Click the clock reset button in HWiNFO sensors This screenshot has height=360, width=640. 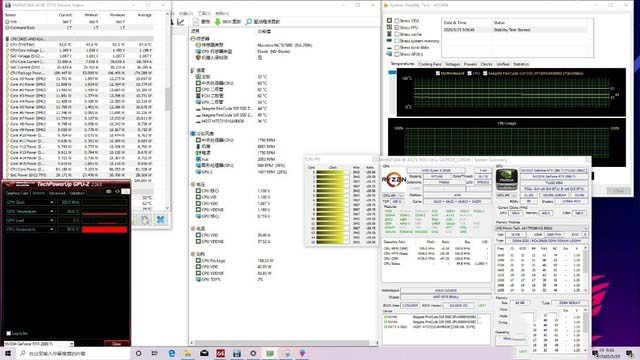145,220
